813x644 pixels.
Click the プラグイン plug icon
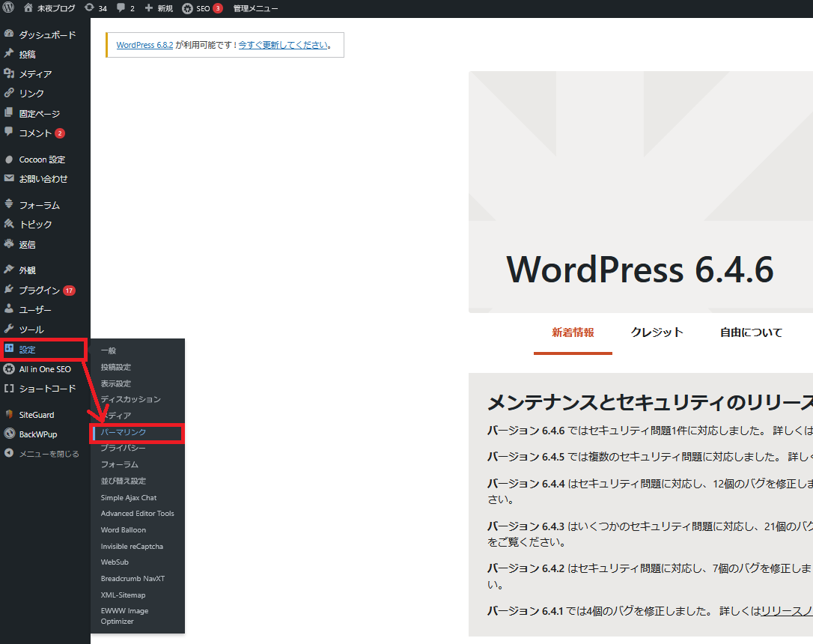coord(9,289)
